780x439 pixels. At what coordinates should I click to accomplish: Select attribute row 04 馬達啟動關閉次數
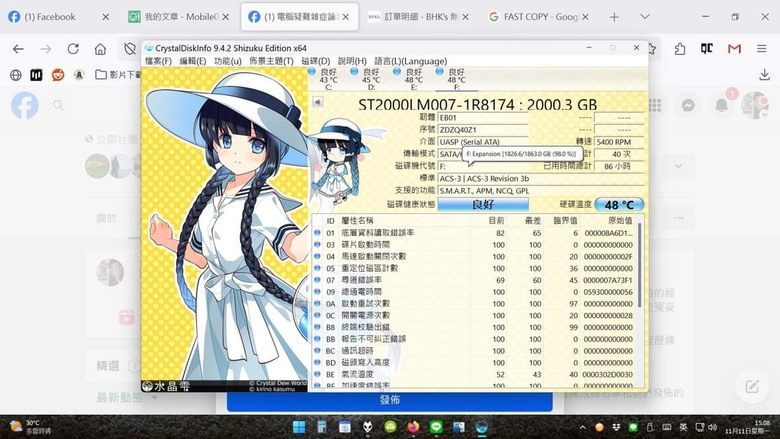click(474, 257)
